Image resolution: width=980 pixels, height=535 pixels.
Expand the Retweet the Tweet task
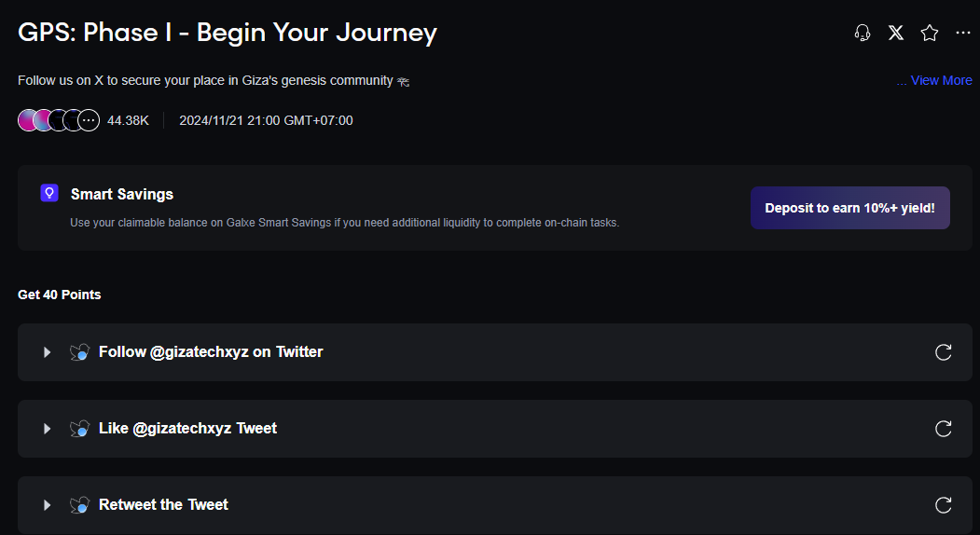[x=47, y=505]
